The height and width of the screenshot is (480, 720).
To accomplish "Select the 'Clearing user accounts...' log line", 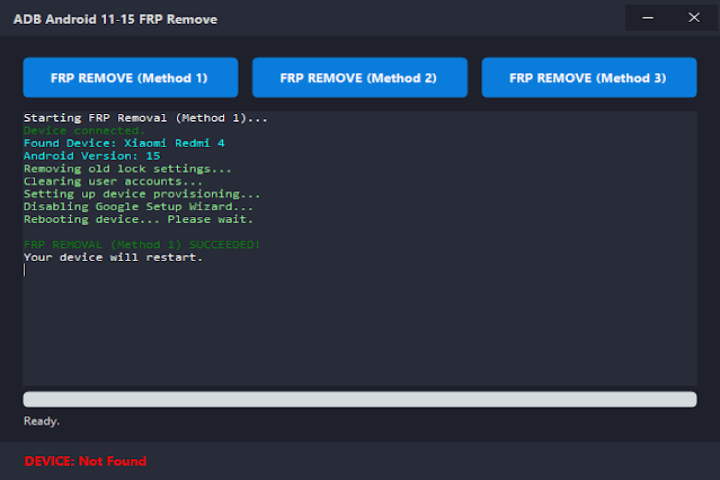I will point(113,182).
